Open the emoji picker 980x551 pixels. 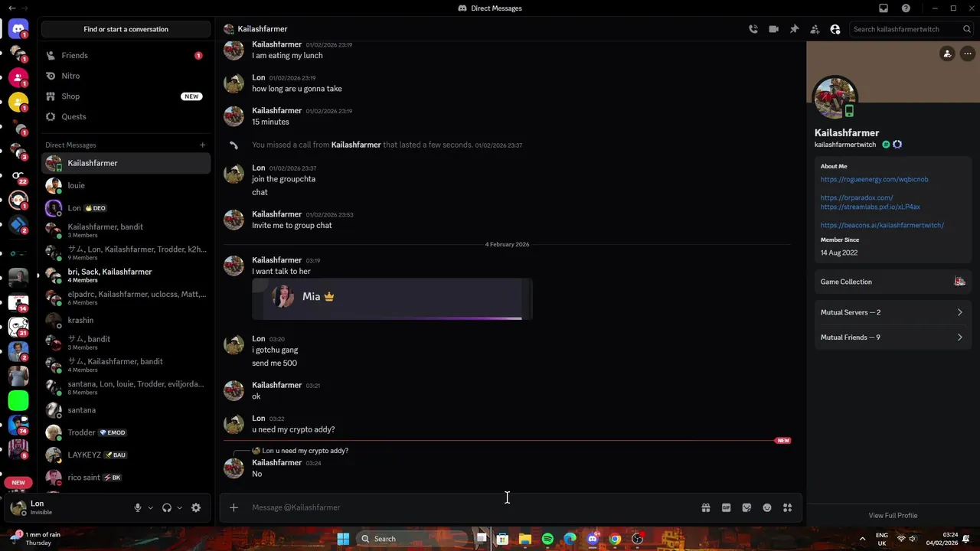pos(767,507)
